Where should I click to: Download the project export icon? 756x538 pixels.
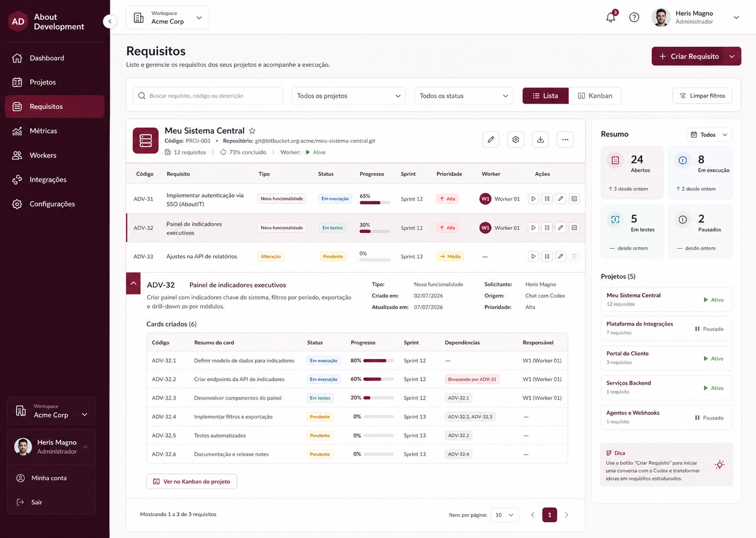(x=540, y=139)
